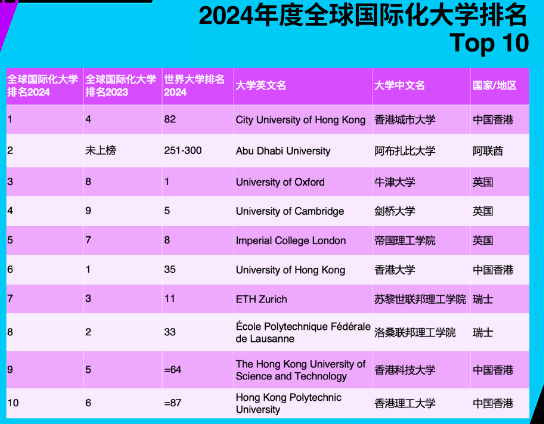Click the Top 10 title text
This screenshot has height=424, width=544.
click(489, 43)
